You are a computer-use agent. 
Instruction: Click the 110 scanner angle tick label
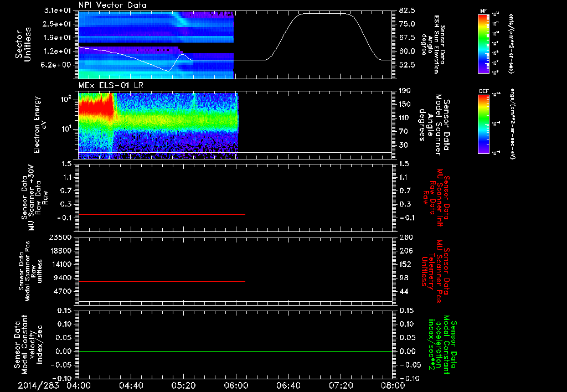[405, 118]
